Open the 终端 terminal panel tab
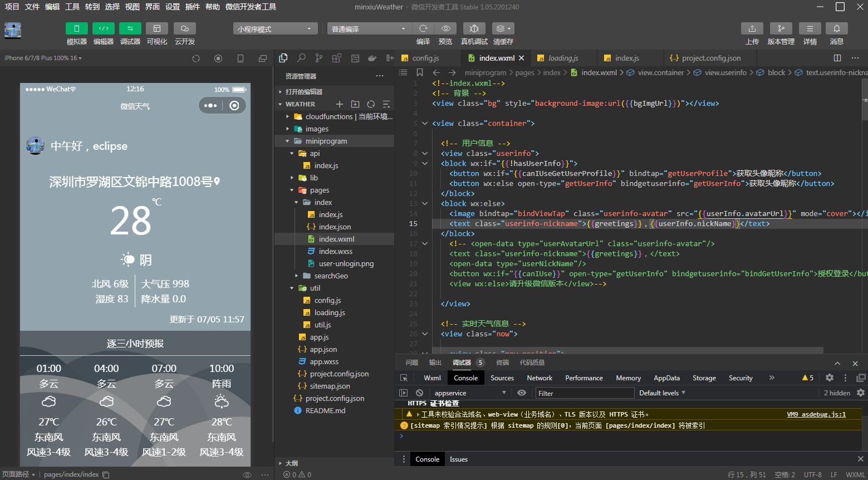 tap(503, 363)
